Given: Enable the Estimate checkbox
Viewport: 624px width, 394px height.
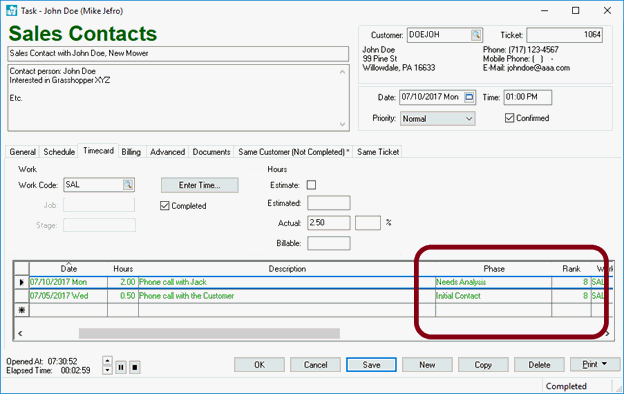Looking at the screenshot, I should (312, 185).
